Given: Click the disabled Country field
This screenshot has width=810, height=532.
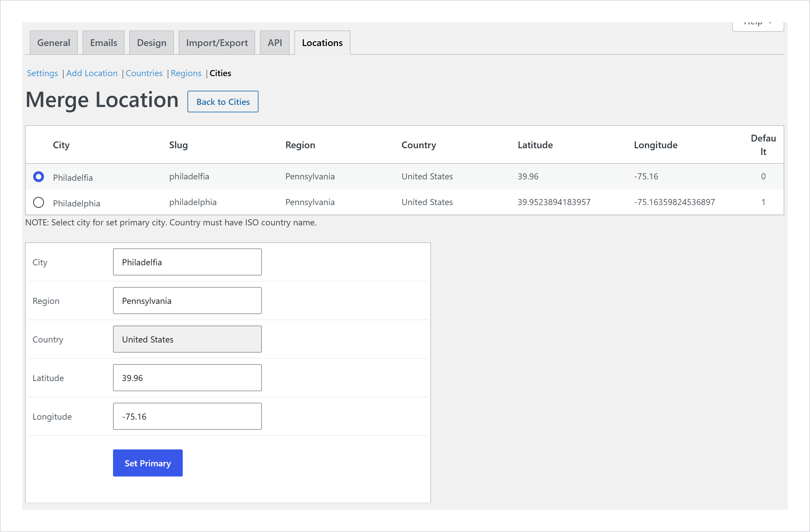Looking at the screenshot, I should click(187, 339).
